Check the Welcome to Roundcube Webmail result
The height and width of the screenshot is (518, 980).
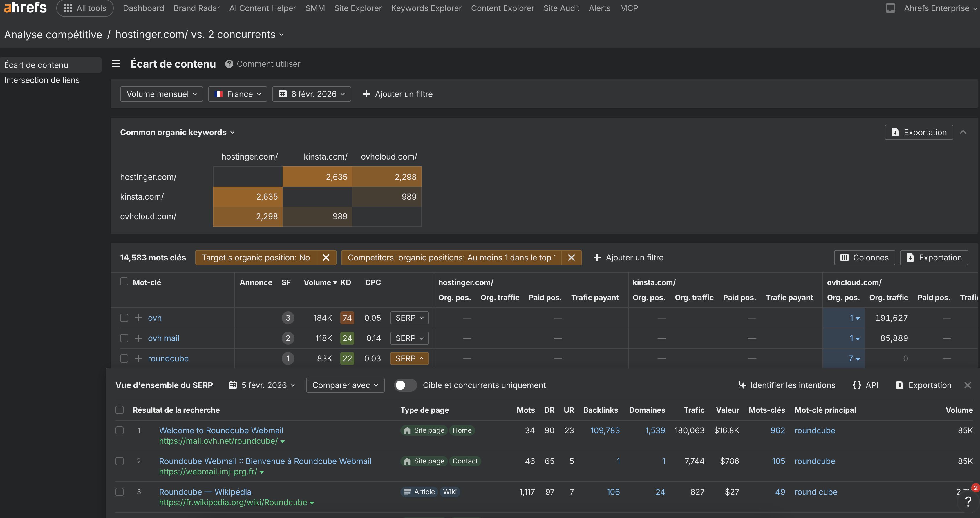pos(120,430)
